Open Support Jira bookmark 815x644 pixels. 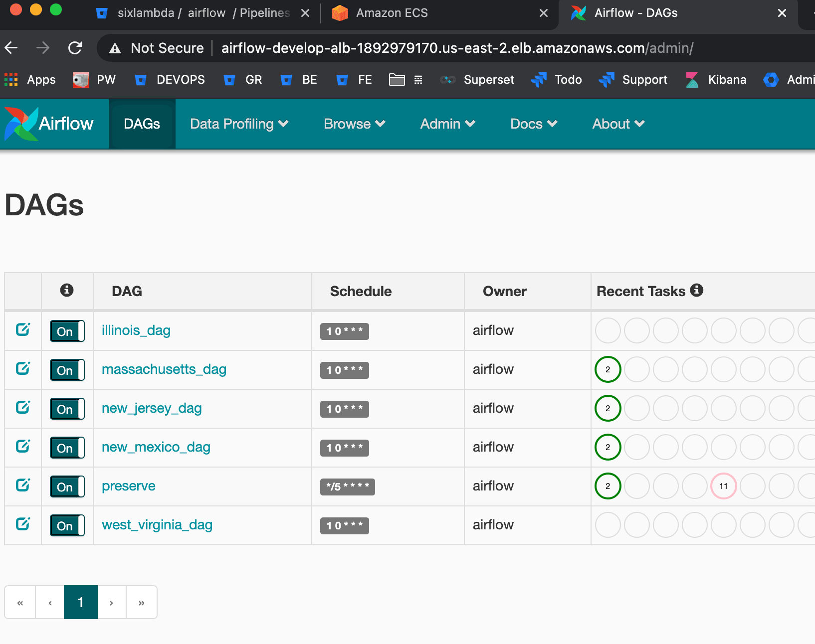click(x=633, y=80)
